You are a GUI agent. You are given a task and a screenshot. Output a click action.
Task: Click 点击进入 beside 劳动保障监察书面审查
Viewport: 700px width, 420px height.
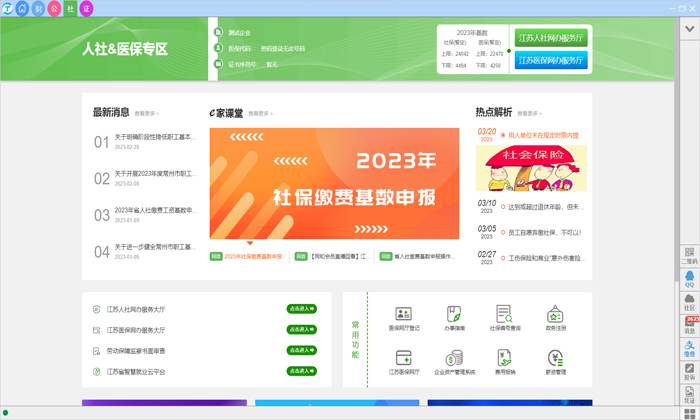[301, 351]
